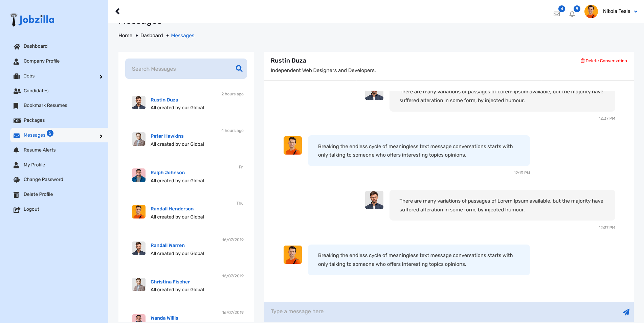Click the Resume Alerts bell icon
This screenshot has height=323, width=644.
click(16, 150)
